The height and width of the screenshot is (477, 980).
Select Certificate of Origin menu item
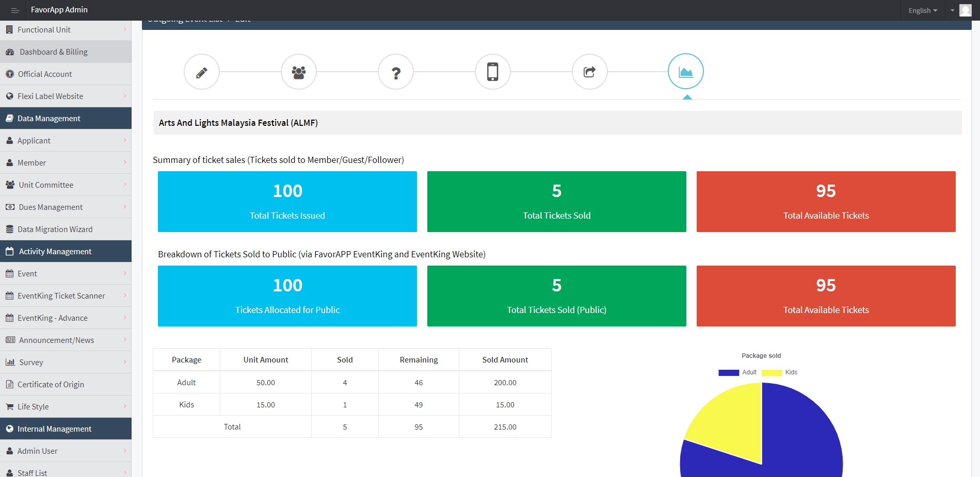click(66, 385)
